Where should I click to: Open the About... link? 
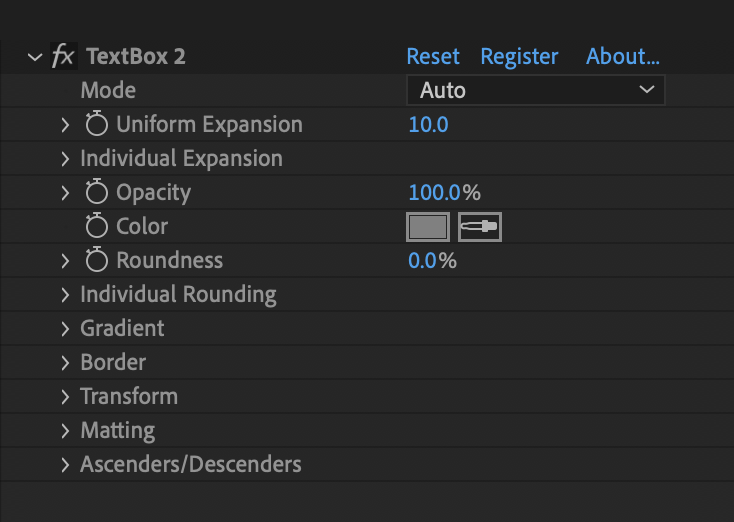tap(623, 56)
